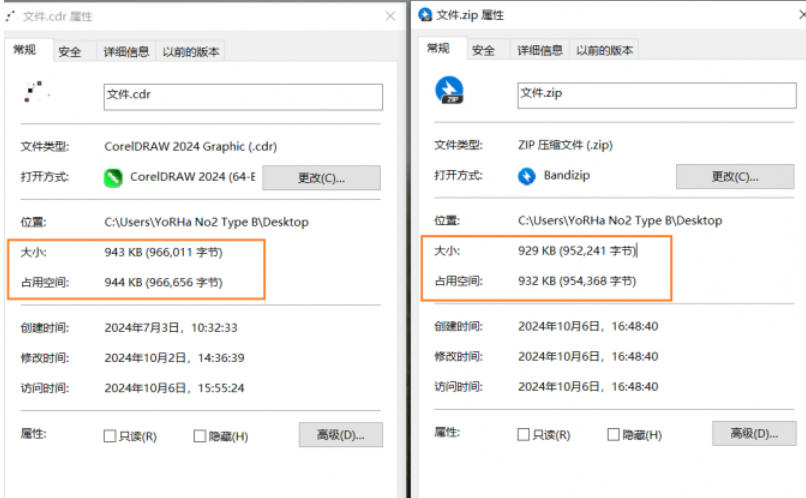Click the 访问时间 value in 文件.zip window

(x=588, y=386)
